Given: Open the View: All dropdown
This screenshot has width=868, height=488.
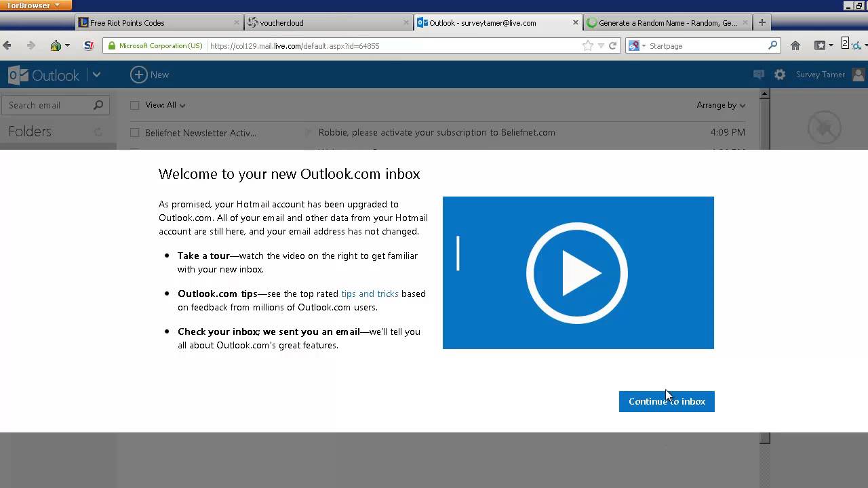Looking at the screenshot, I should pyautogui.click(x=165, y=105).
